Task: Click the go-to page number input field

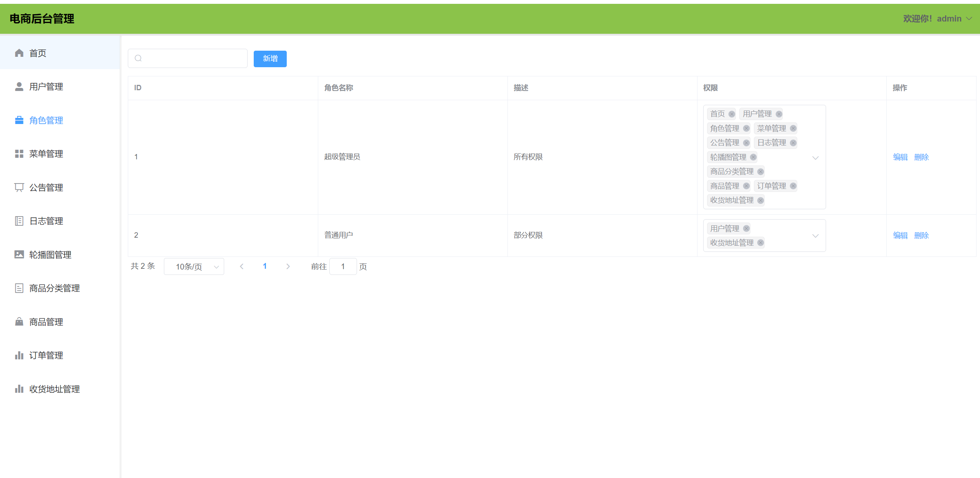Action: (343, 266)
